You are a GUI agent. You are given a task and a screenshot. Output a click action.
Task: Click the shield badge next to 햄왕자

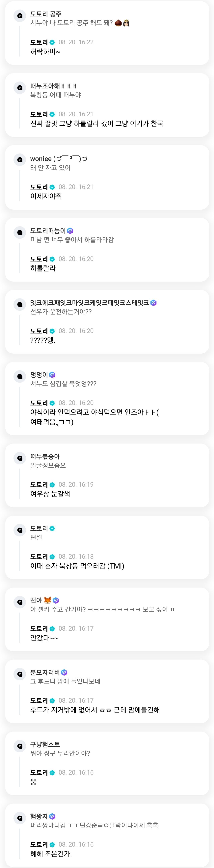coord(52,816)
